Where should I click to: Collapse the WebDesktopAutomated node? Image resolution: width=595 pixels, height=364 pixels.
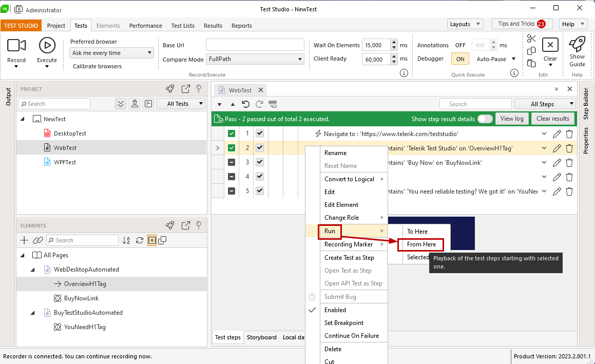tap(33, 270)
